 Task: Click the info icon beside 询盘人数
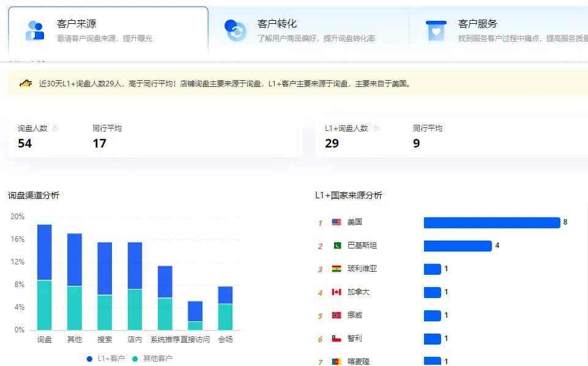point(55,129)
